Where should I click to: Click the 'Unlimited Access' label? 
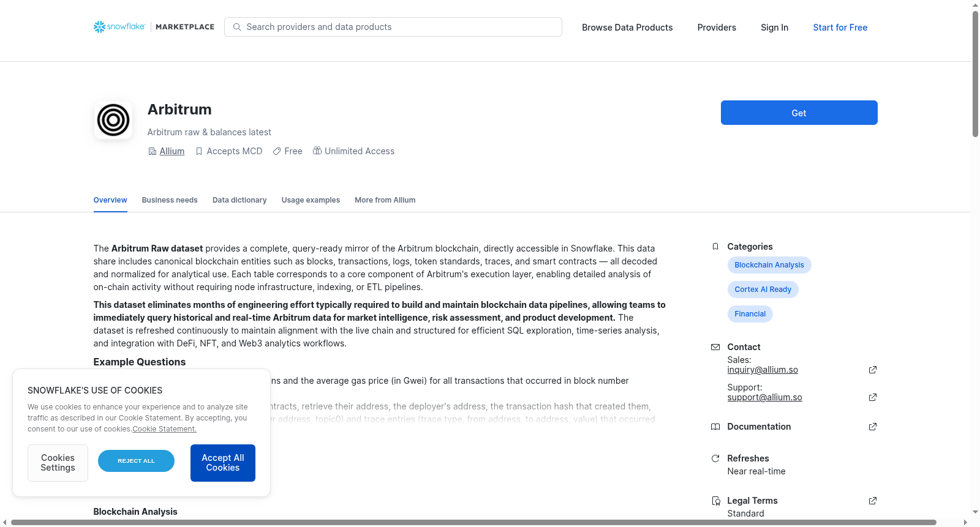[360, 151]
